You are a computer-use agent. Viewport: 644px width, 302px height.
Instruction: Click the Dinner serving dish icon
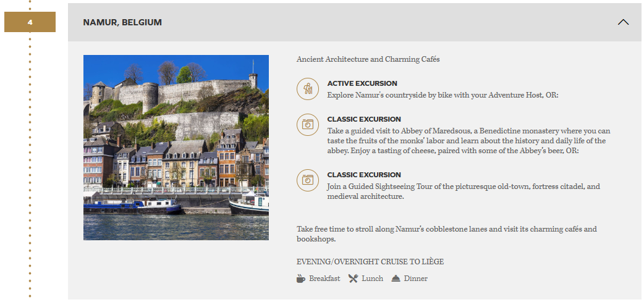coord(396,279)
